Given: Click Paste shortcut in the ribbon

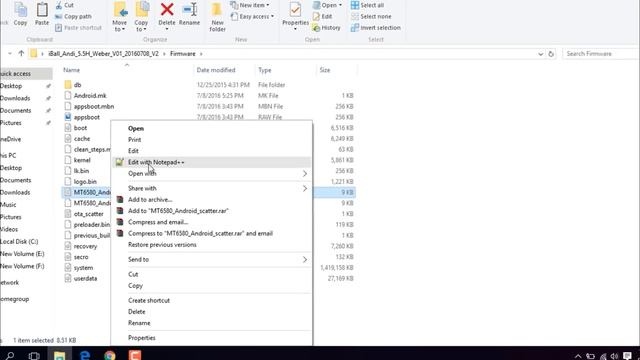Looking at the screenshot, I should click(78, 28).
